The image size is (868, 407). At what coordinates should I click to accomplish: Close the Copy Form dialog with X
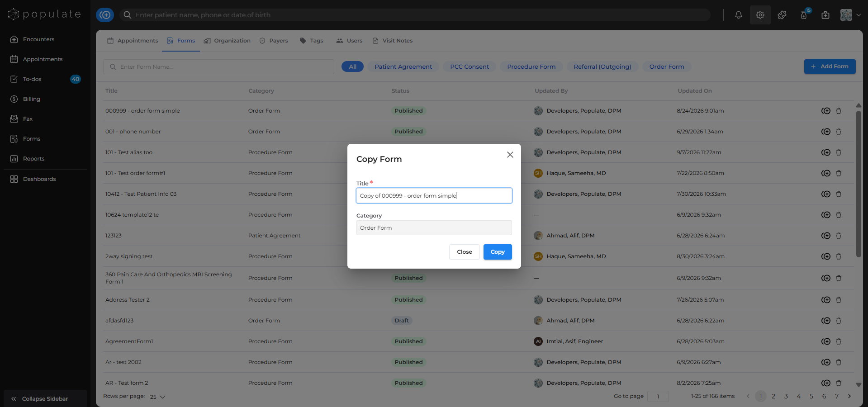click(x=510, y=155)
